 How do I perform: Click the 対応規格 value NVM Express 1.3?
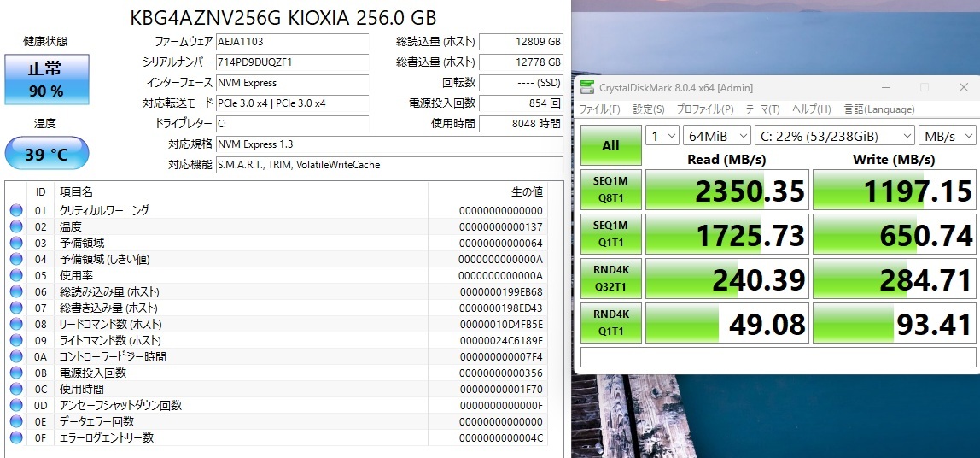tap(389, 144)
